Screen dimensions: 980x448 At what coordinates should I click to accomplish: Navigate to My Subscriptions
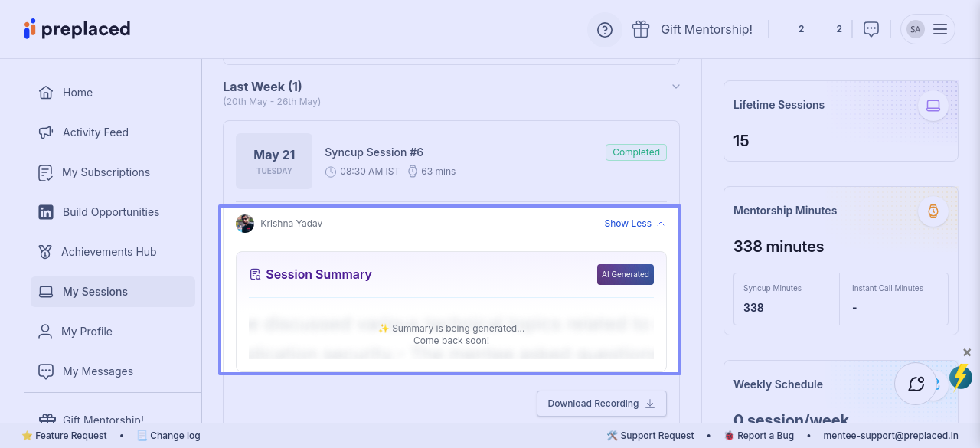point(106,172)
